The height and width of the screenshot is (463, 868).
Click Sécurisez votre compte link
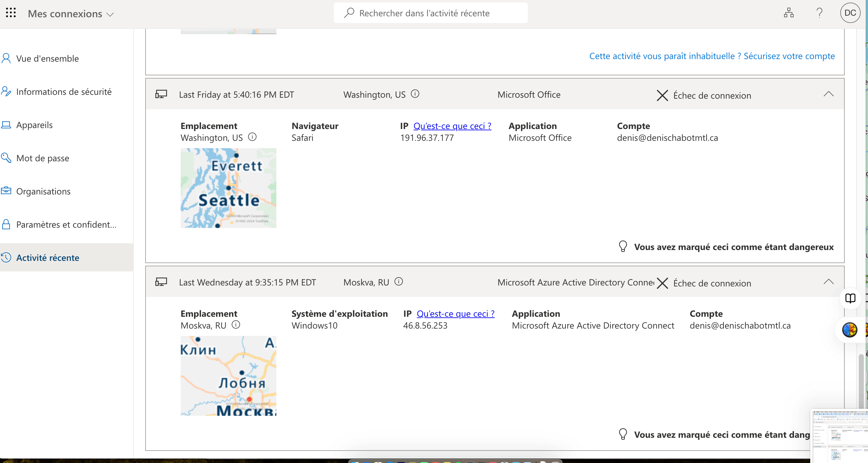click(x=789, y=56)
